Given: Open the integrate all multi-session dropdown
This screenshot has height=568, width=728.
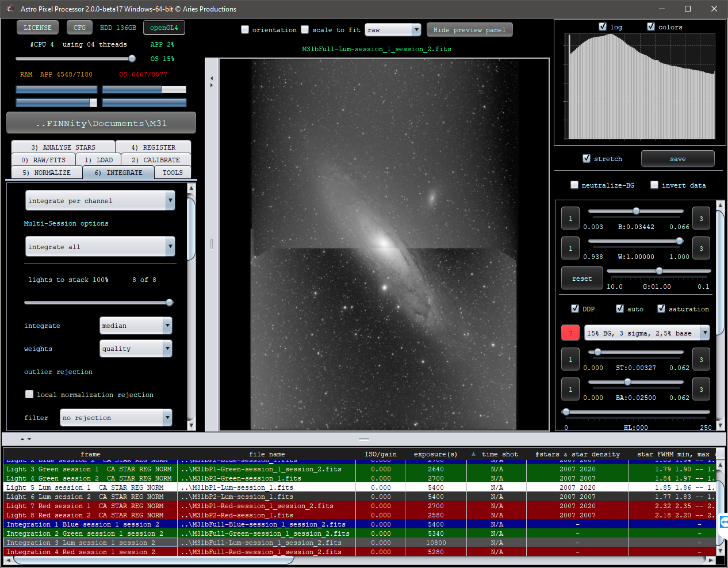Looking at the screenshot, I should point(100,246).
